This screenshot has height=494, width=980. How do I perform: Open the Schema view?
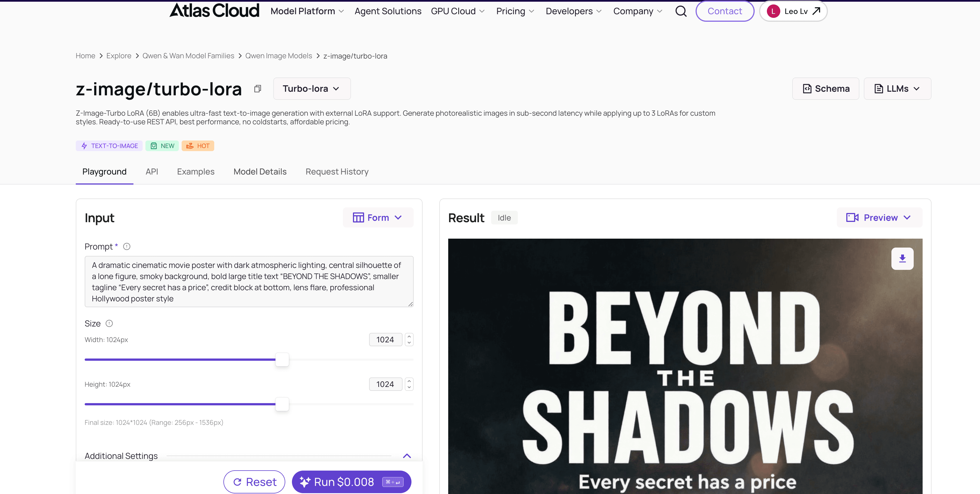click(x=825, y=89)
